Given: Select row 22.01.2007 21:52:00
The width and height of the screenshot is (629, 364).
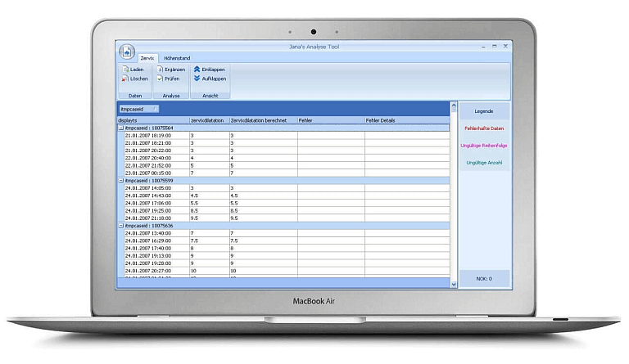Looking at the screenshot, I should pyautogui.click(x=287, y=166).
